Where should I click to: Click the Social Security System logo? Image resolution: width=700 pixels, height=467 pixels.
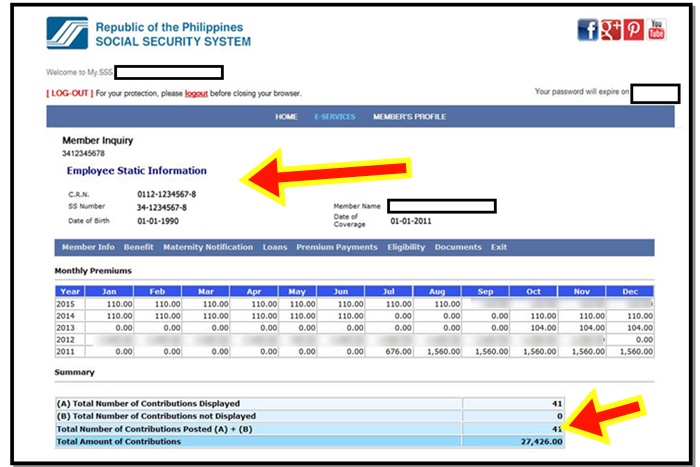point(67,33)
